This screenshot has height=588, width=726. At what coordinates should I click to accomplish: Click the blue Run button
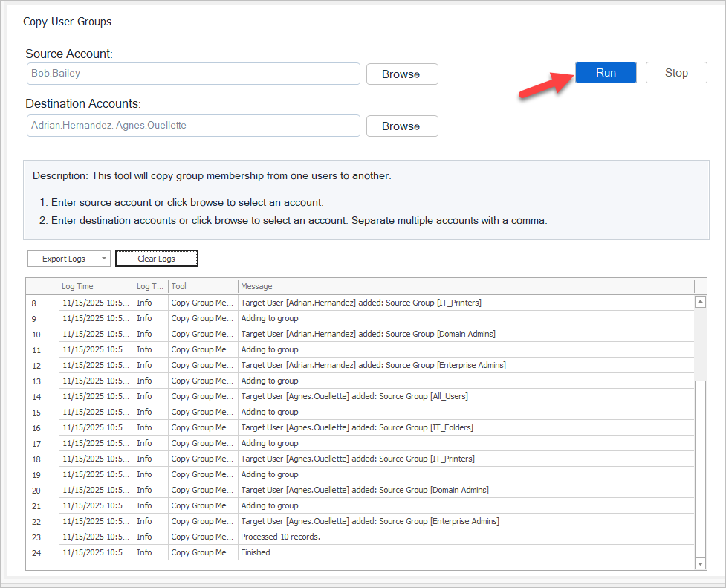point(606,73)
